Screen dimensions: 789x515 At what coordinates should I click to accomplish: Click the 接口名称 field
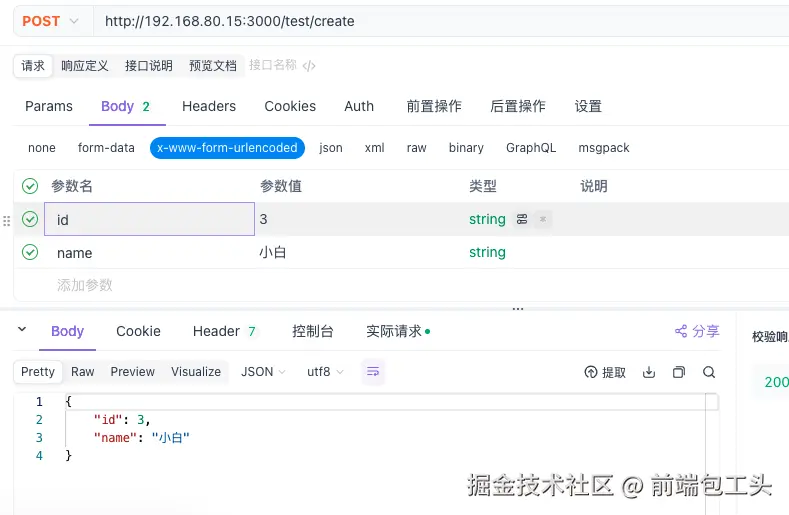pyautogui.click(x=273, y=65)
